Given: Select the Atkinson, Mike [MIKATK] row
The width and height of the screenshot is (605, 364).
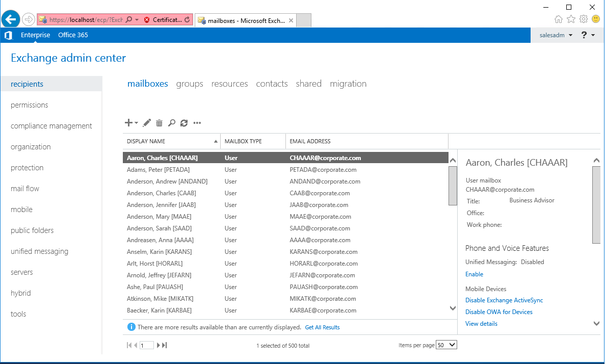Looking at the screenshot, I should pos(285,298).
